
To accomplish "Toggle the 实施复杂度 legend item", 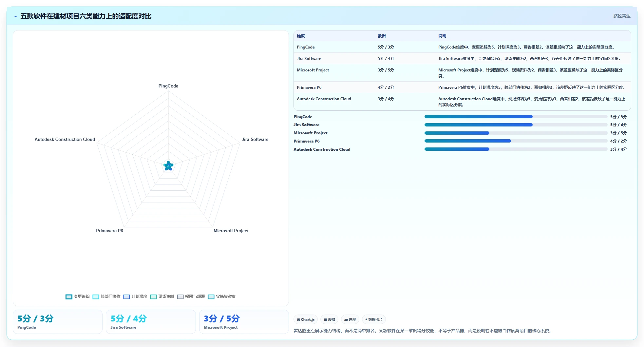I will pyautogui.click(x=222, y=297).
